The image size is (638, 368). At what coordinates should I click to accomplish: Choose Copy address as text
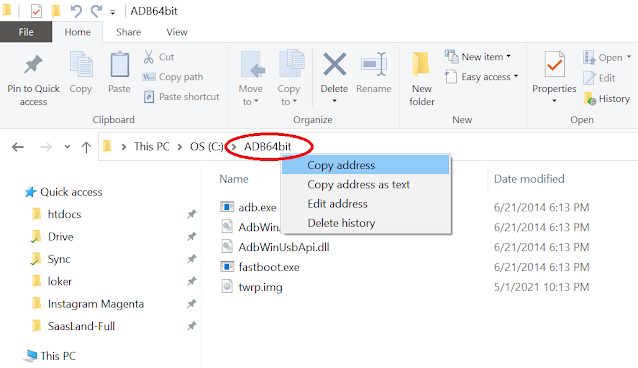click(366, 184)
